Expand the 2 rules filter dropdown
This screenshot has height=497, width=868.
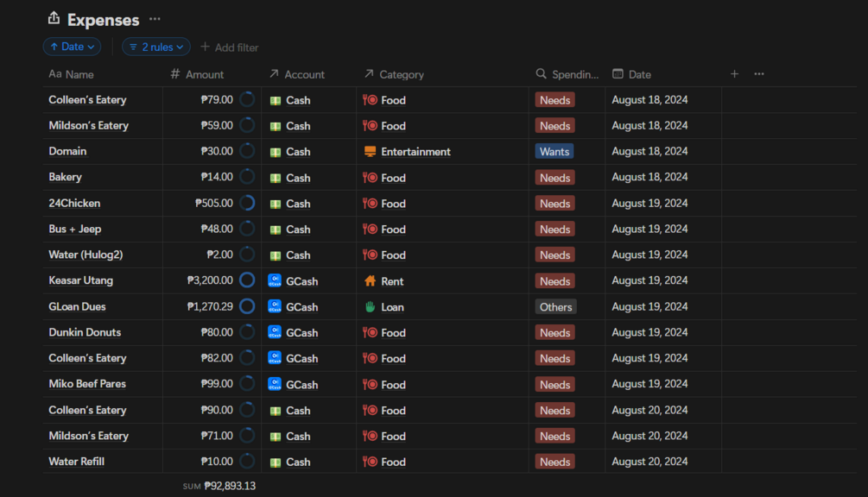coord(156,47)
